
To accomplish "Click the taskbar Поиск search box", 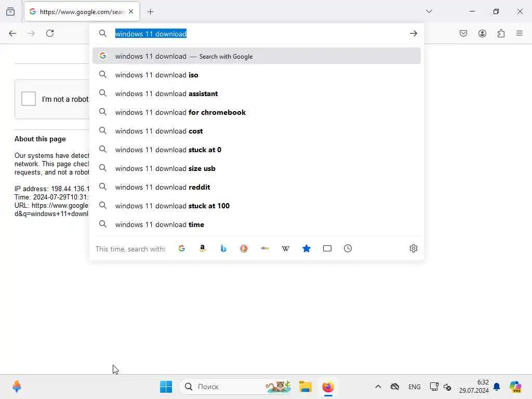I will pyautogui.click(x=237, y=387).
